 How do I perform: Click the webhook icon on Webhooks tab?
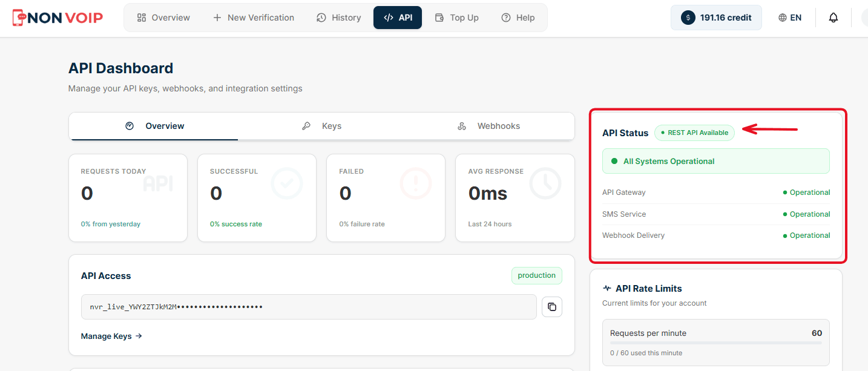point(462,126)
